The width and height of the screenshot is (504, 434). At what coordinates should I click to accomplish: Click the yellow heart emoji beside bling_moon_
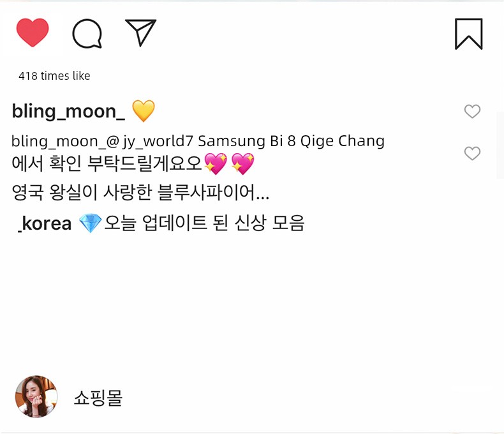[143, 111]
